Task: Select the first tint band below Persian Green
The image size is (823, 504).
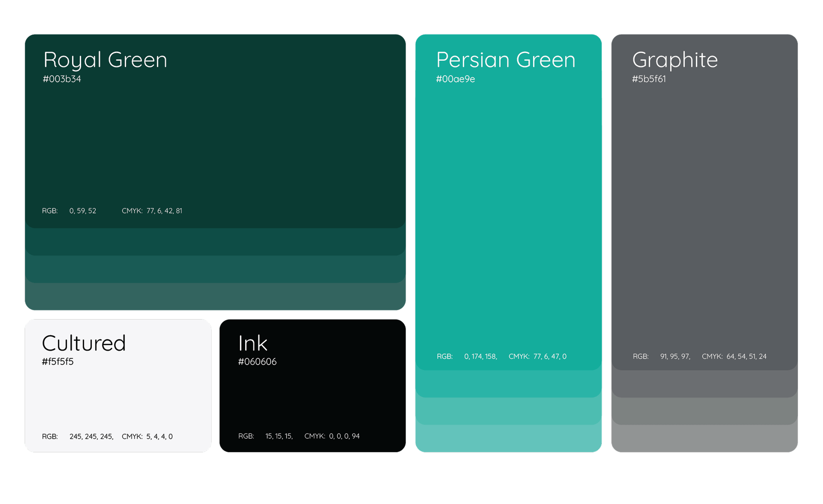Action: point(508,384)
